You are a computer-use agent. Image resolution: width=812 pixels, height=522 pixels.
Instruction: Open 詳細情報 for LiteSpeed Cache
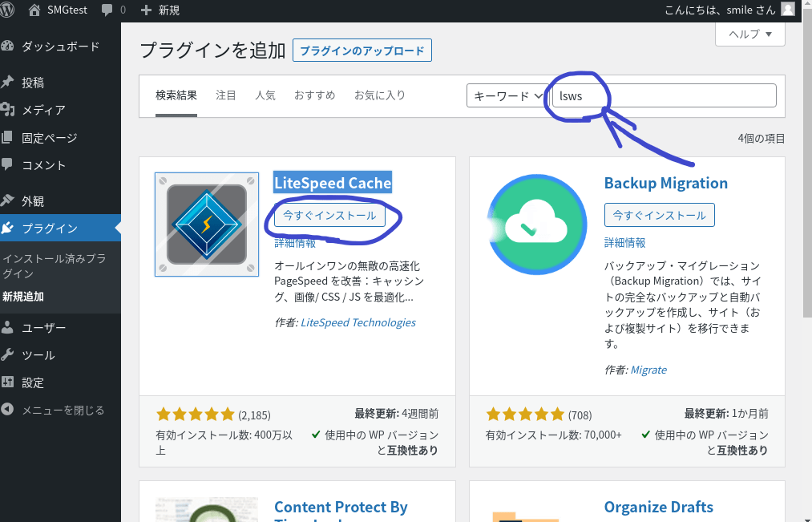pyautogui.click(x=295, y=243)
